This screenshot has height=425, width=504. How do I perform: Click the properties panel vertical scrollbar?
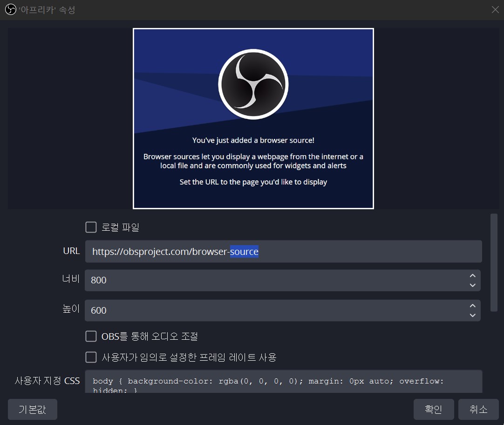point(494,263)
